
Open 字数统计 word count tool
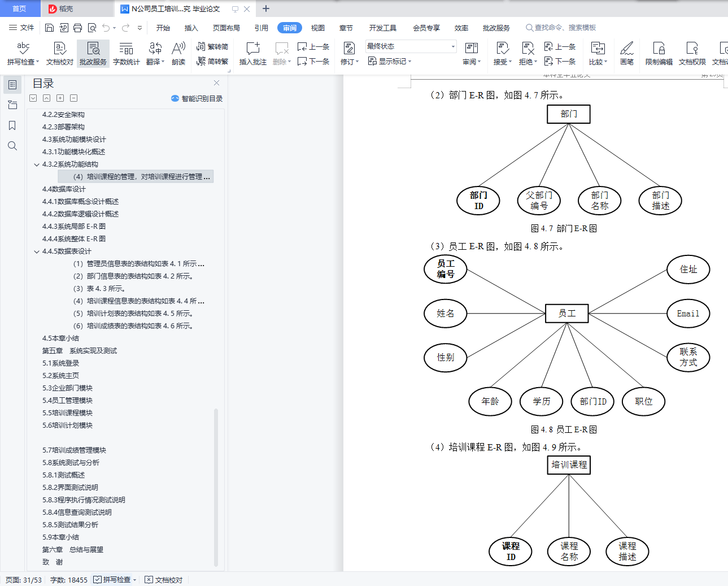127,54
